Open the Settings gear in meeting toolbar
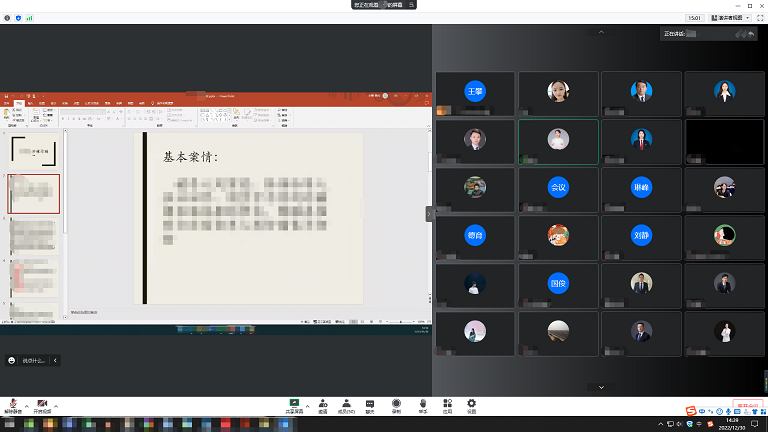Image resolution: width=768 pixels, height=432 pixels. click(472, 405)
